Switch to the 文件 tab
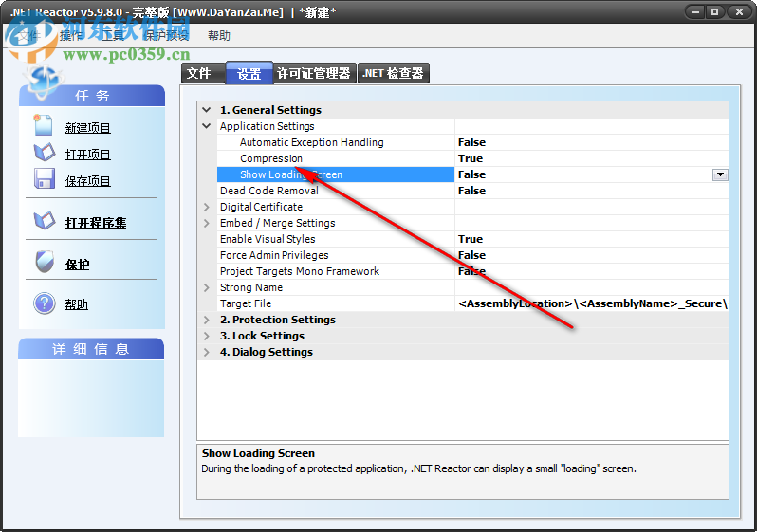The height and width of the screenshot is (532, 757). [x=203, y=73]
